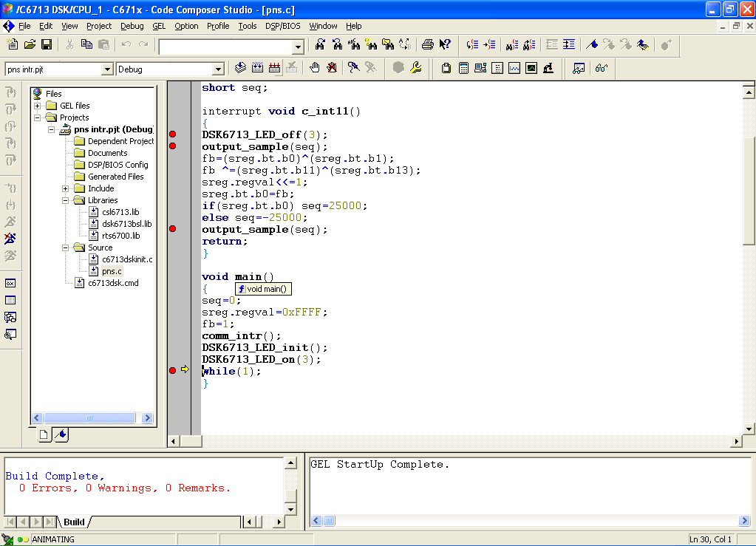The width and height of the screenshot is (756, 546).
Task: Click the code editor scroll down arrow
Action: (x=749, y=429)
